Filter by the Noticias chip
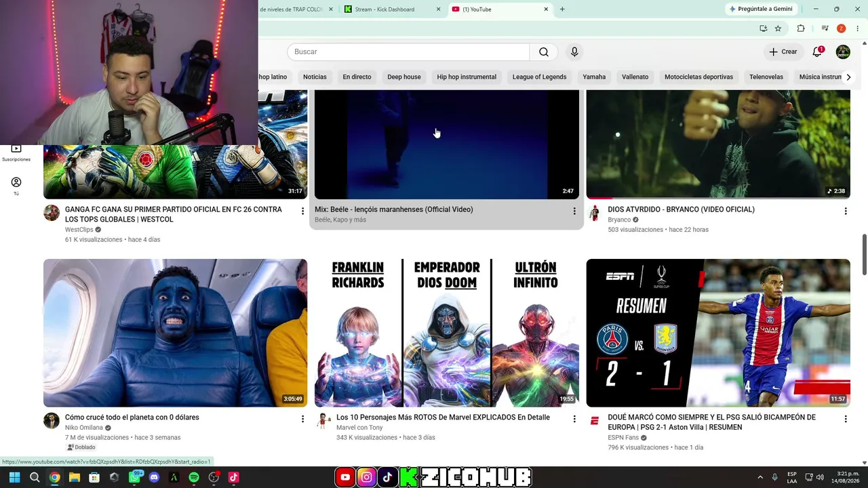The width and height of the screenshot is (868, 488). pos(315,77)
